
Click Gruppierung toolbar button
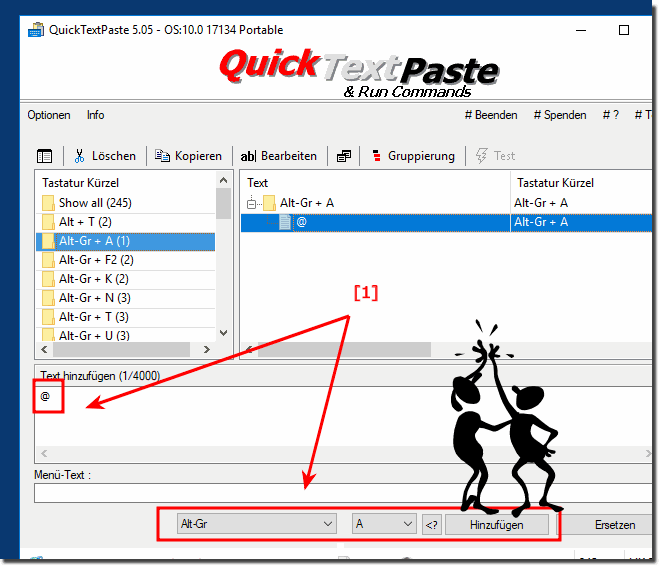click(x=414, y=156)
